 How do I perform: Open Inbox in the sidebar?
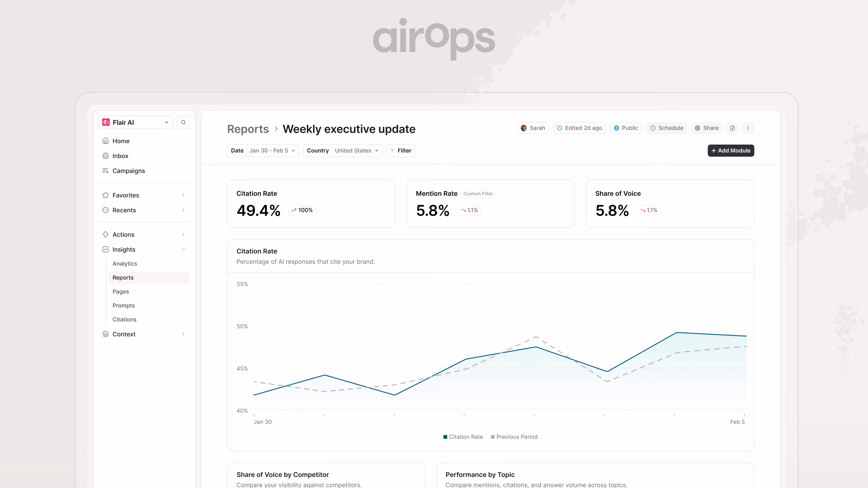144,156
